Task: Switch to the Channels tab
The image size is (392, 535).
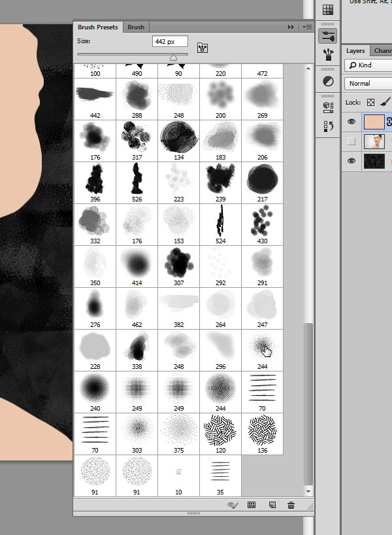Action: tap(382, 50)
